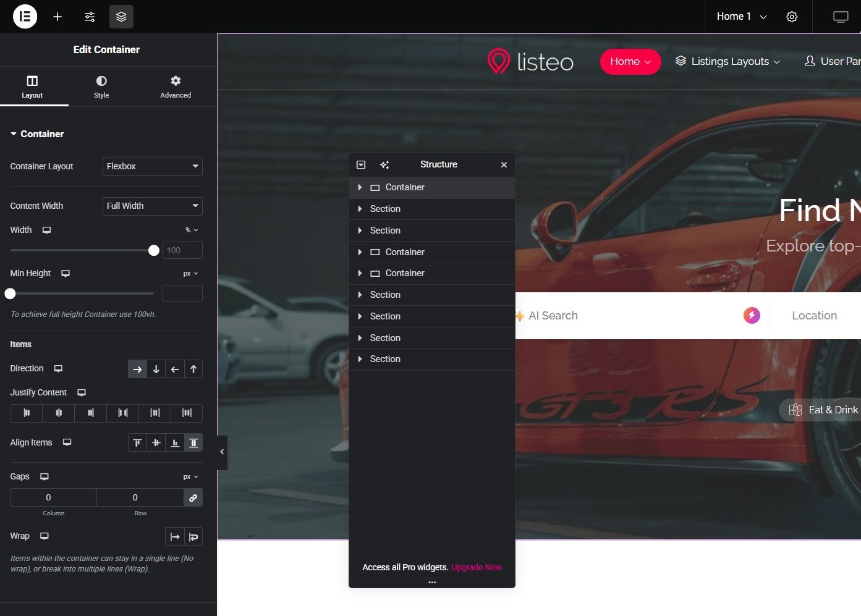Image resolution: width=861 pixels, height=616 pixels.
Task: Switch to the Style tab
Action: click(101, 86)
